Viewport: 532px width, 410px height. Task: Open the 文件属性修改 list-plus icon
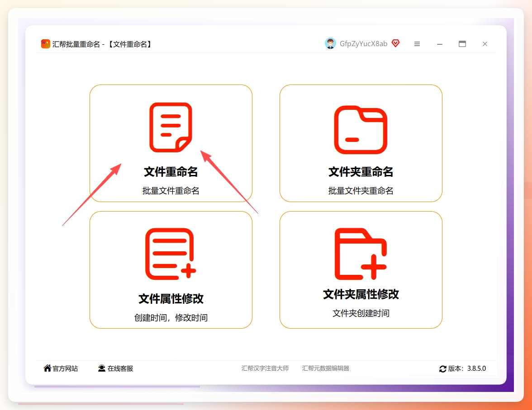[x=171, y=254]
